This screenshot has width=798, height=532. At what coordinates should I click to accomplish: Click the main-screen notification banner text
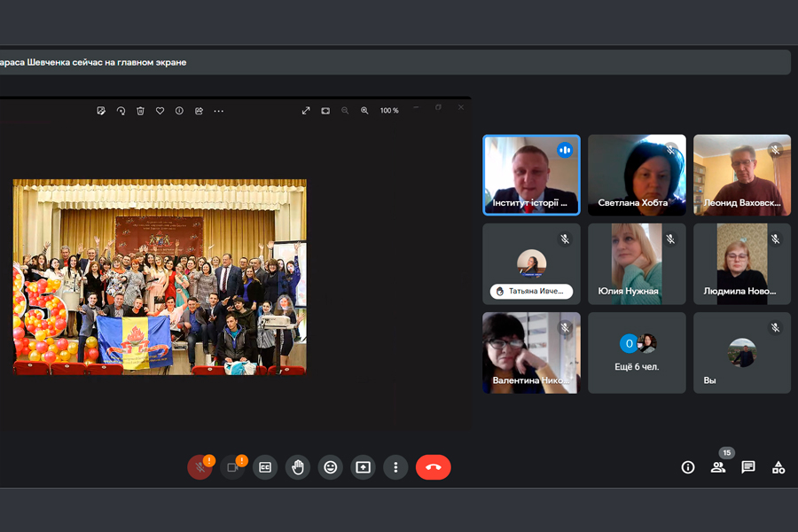[93, 62]
